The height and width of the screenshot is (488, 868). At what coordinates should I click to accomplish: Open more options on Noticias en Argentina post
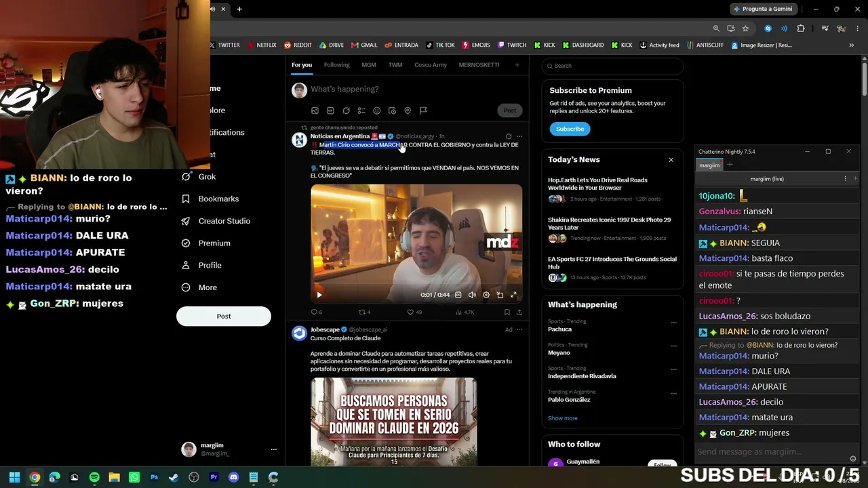click(x=519, y=136)
